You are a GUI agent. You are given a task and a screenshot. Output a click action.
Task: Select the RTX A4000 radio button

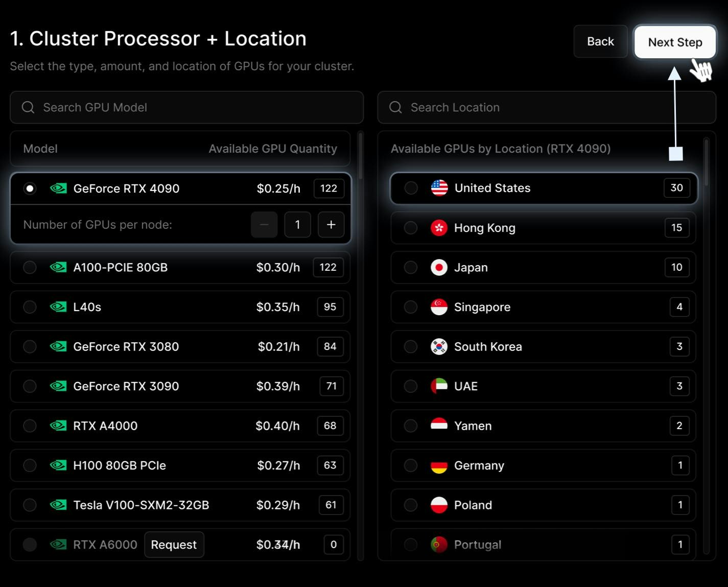point(30,426)
